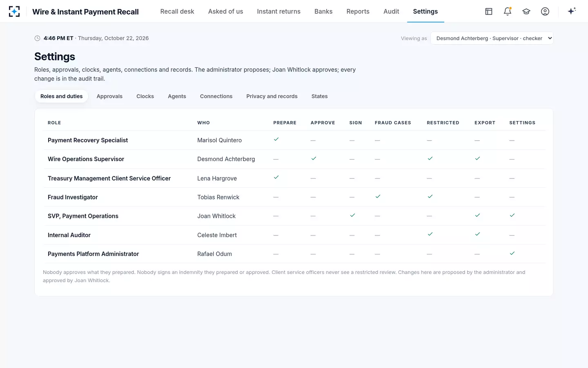This screenshot has width=588, height=368.
Task: Switch to the Instant returns tab
Action: [x=278, y=11]
